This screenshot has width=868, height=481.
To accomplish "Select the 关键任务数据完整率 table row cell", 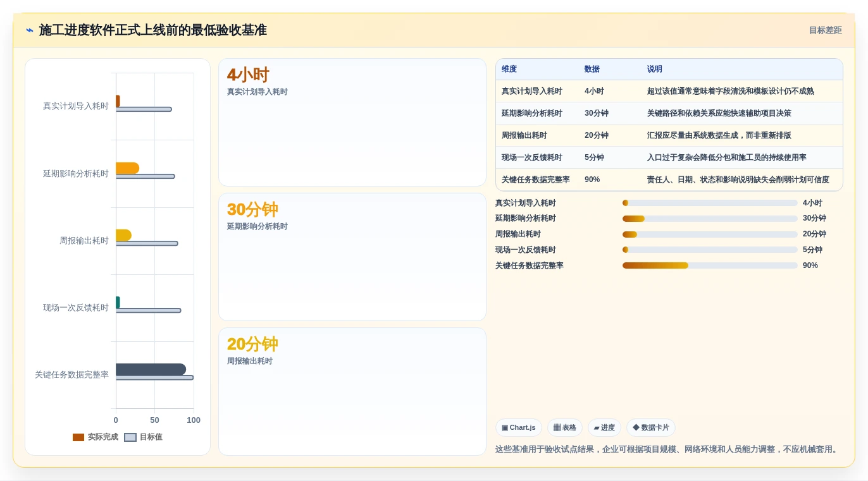I will [x=536, y=180].
